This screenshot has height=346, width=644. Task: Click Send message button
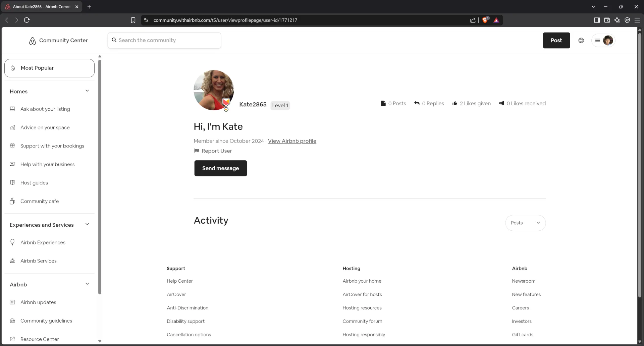[x=220, y=168]
